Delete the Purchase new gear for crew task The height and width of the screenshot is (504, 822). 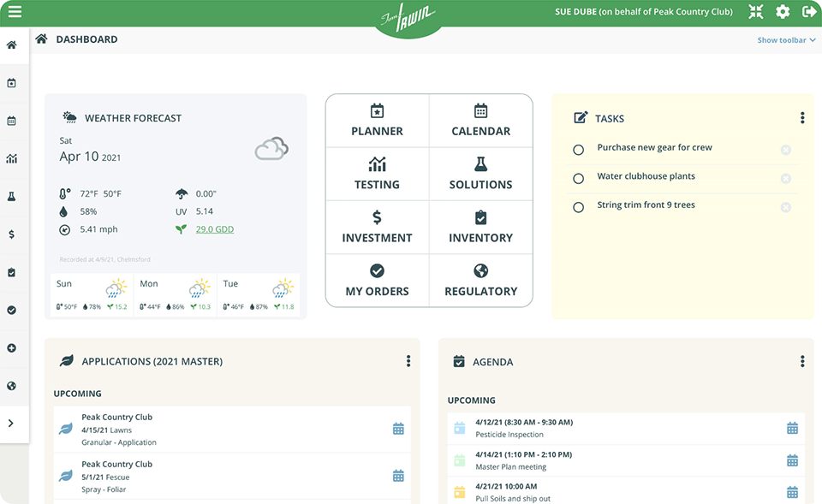click(x=785, y=150)
